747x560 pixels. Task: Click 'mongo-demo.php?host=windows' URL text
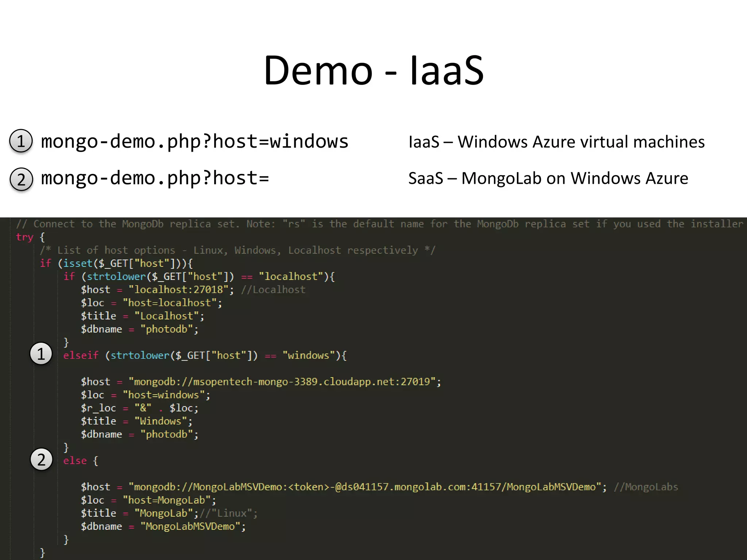[194, 141]
